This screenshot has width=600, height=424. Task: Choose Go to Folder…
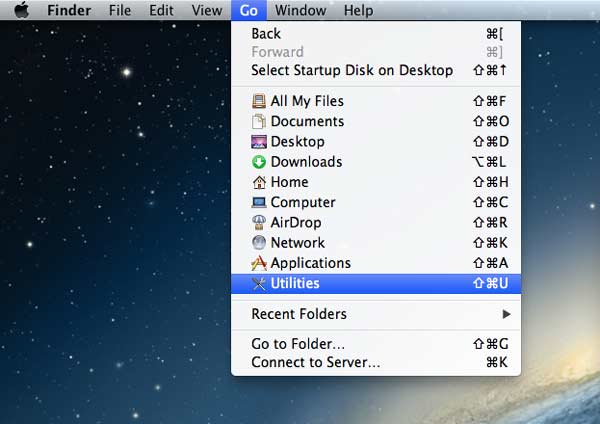pos(376,344)
